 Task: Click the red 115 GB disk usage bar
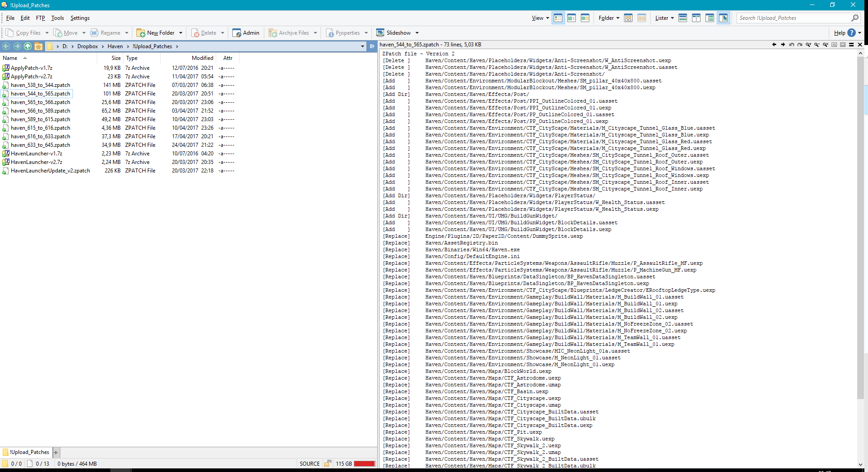(364, 463)
